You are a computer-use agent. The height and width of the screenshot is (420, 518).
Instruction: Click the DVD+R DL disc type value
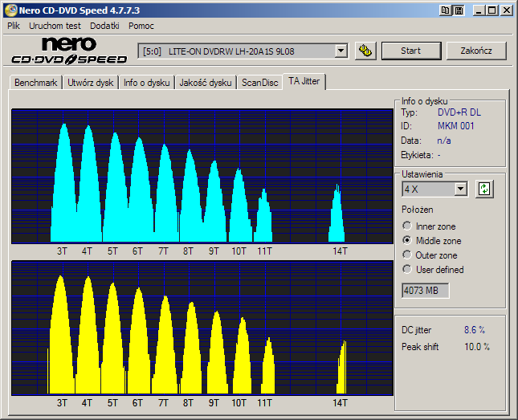pos(459,112)
